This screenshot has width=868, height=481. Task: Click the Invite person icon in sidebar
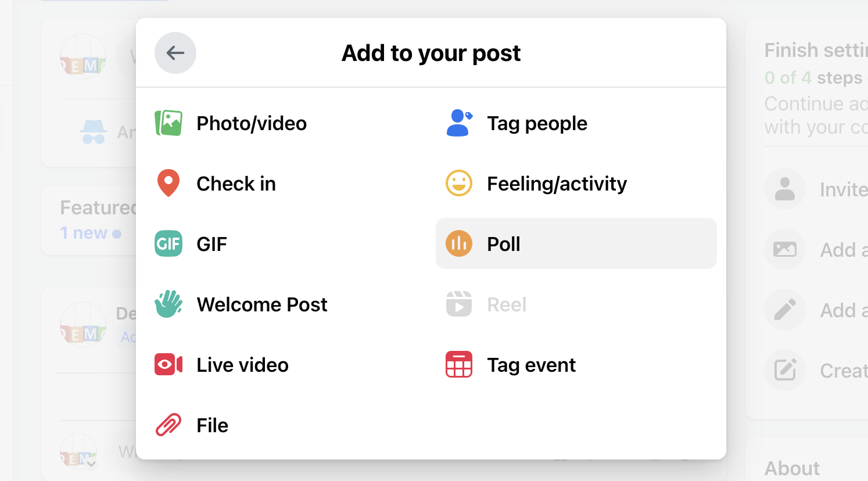coord(785,189)
